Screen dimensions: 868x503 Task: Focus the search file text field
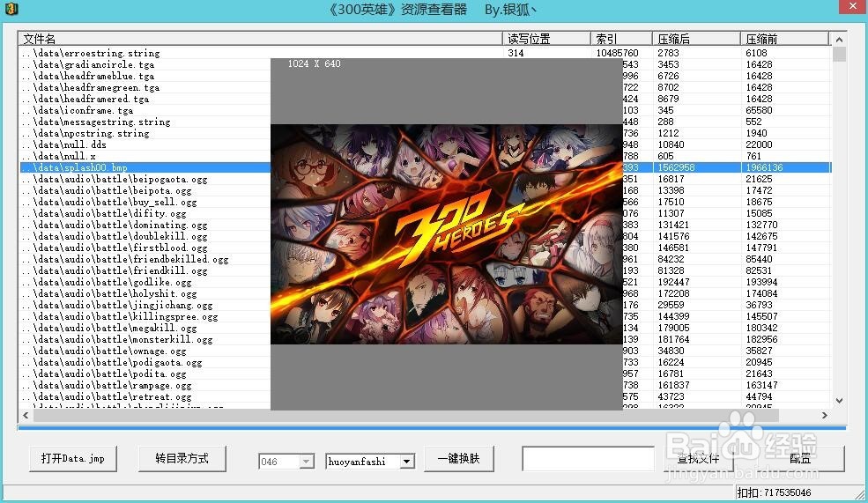point(588,459)
